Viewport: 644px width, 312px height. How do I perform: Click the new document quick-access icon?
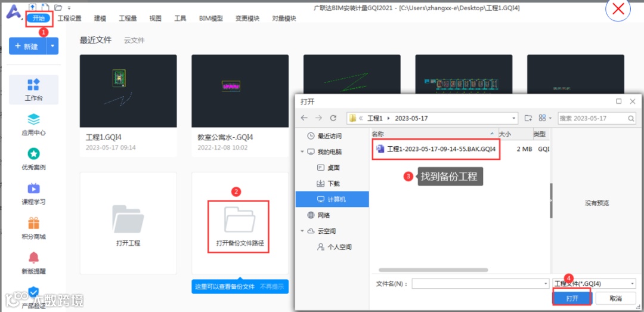[x=45, y=7]
